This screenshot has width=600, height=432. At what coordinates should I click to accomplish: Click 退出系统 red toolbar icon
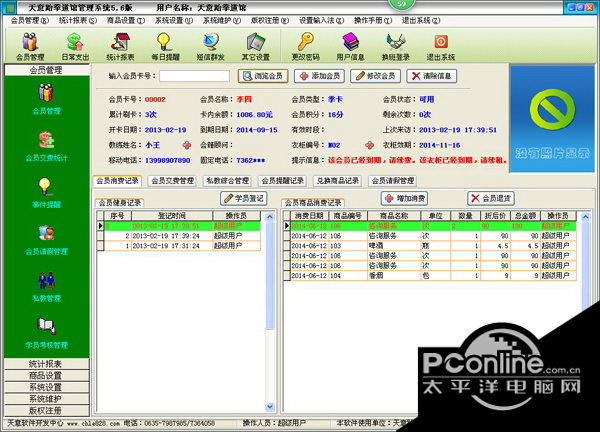pos(440,47)
